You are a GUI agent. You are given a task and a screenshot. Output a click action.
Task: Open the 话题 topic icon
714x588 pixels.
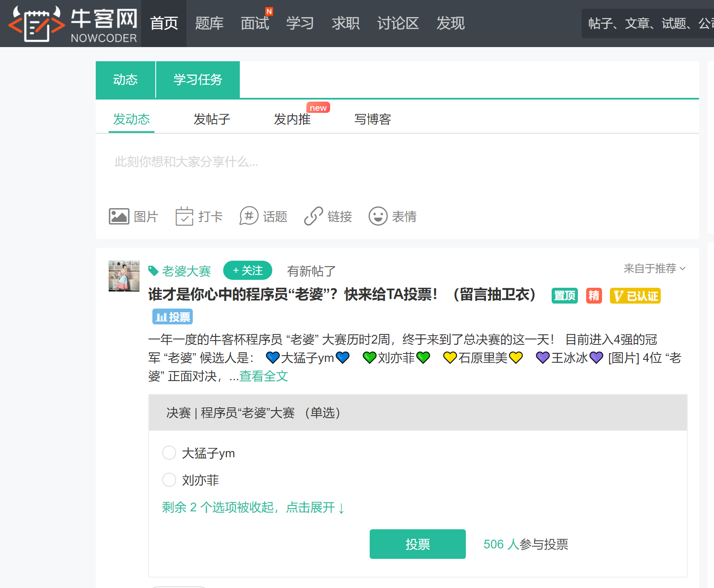tap(249, 216)
